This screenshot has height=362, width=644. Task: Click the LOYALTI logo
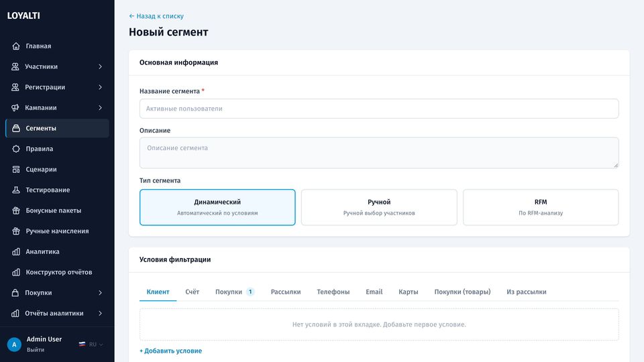(23, 15)
